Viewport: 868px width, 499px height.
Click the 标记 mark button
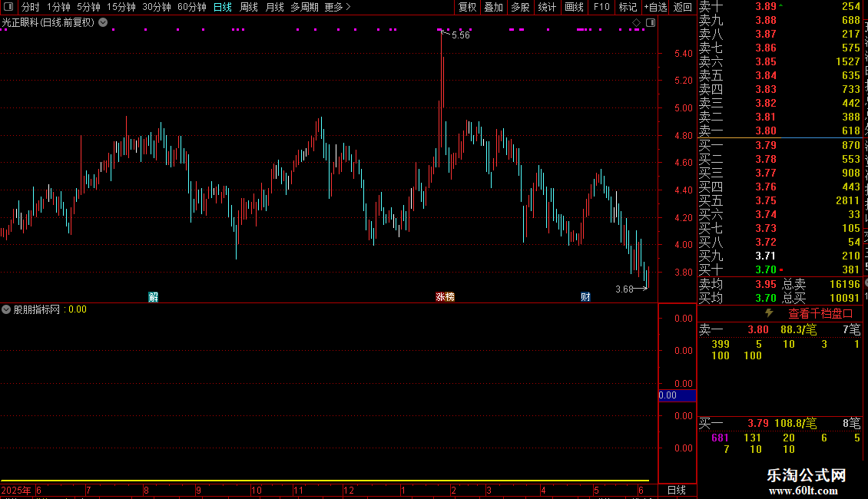[628, 7]
